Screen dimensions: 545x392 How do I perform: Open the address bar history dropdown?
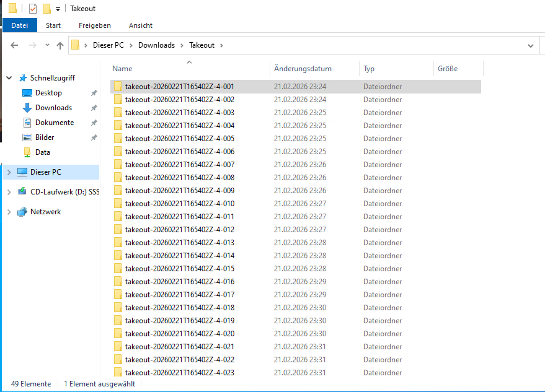530,45
